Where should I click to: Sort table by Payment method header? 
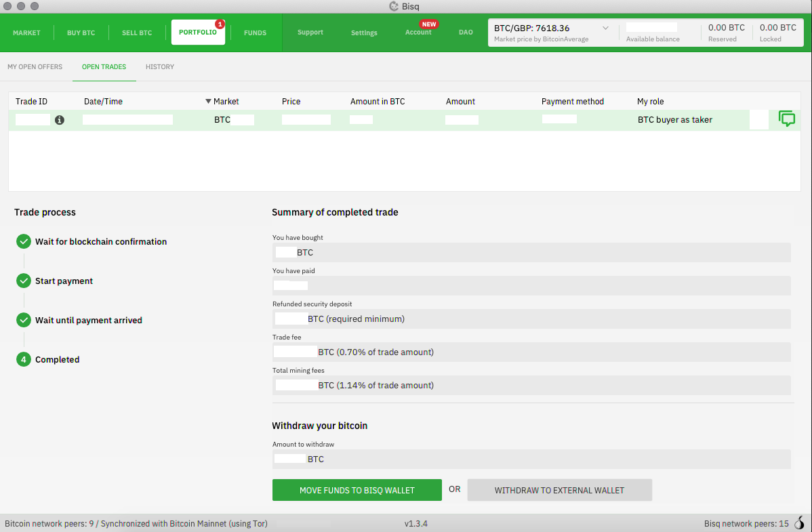[572, 102]
